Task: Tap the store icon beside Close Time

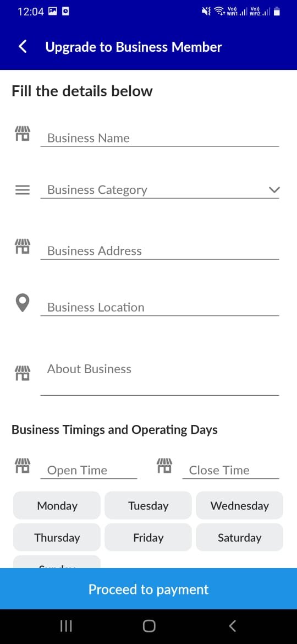Action: pyautogui.click(x=164, y=466)
